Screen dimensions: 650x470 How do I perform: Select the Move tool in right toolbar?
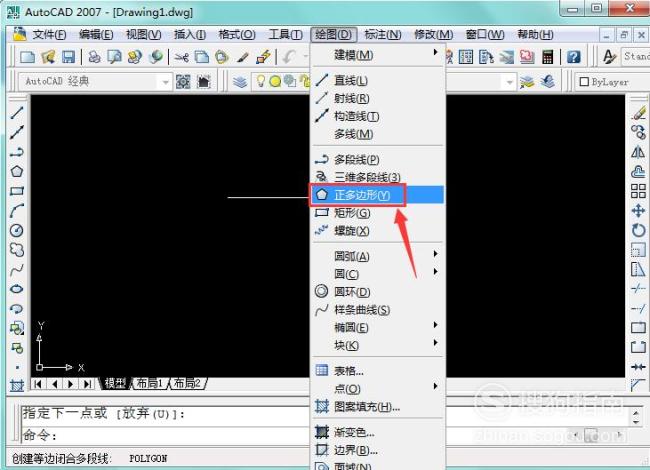click(638, 211)
